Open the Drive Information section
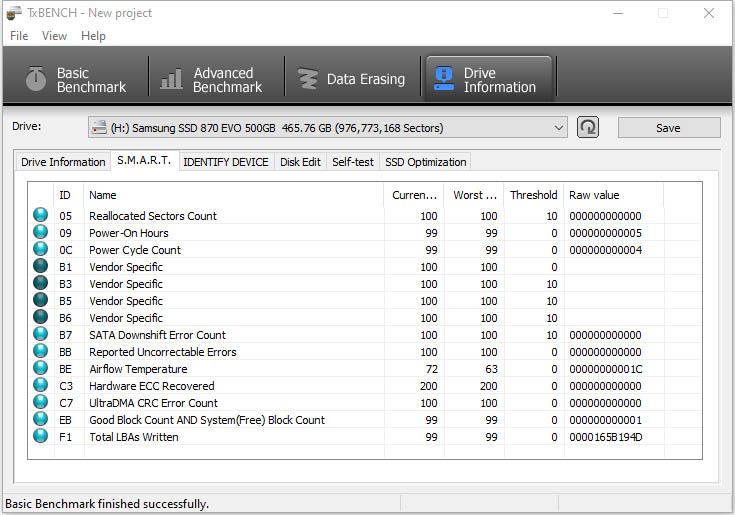The height and width of the screenshot is (515, 735). coord(488,80)
